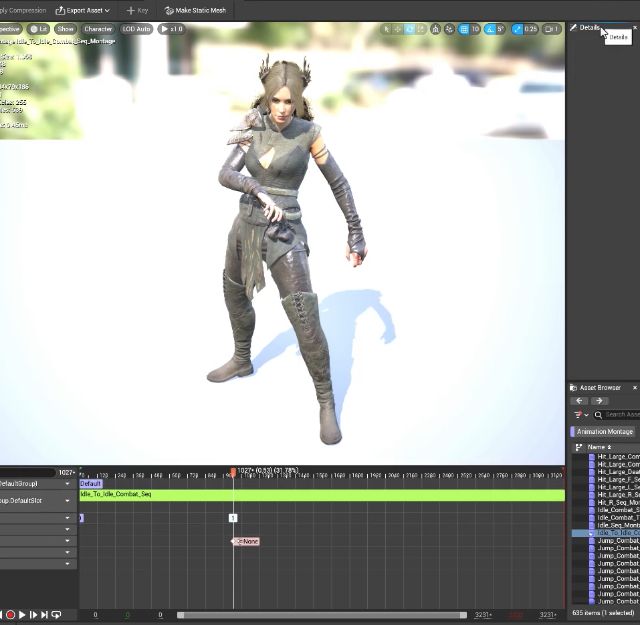Click the add Key button
This screenshot has height=625, width=640.
point(136,10)
